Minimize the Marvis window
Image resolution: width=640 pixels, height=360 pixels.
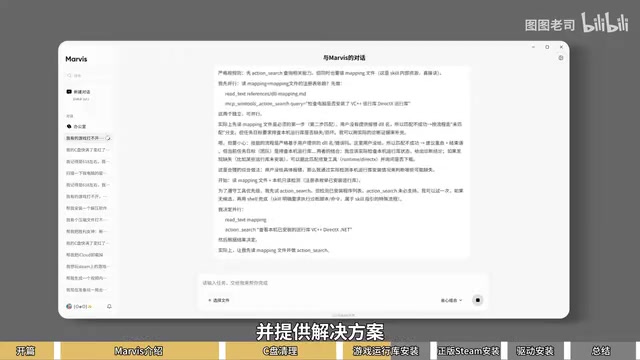click(x=533, y=47)
